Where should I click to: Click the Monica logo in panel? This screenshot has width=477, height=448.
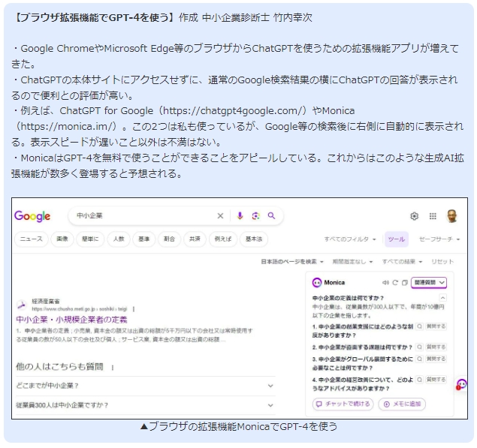pos(317,283)
